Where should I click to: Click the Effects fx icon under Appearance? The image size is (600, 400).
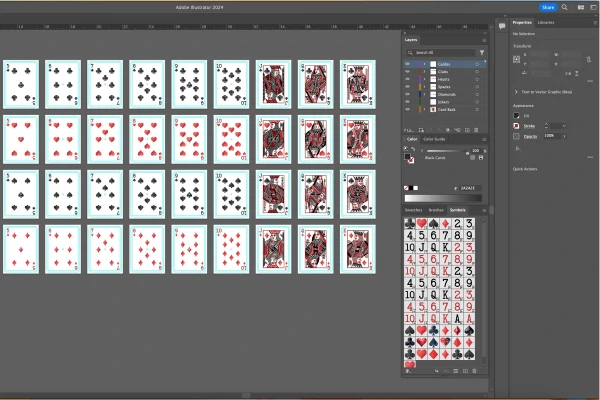pos(517,149)
